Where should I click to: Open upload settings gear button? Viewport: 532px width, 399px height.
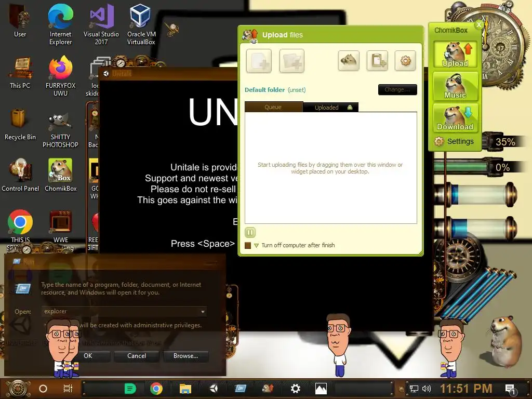pyautogui.click(x=405, y=61)
